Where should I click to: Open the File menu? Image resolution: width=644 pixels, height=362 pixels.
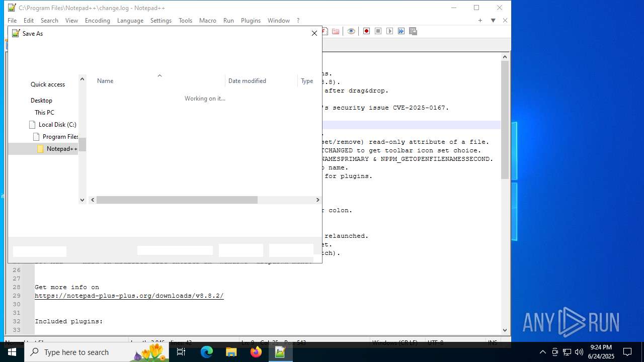click(12, 21)
